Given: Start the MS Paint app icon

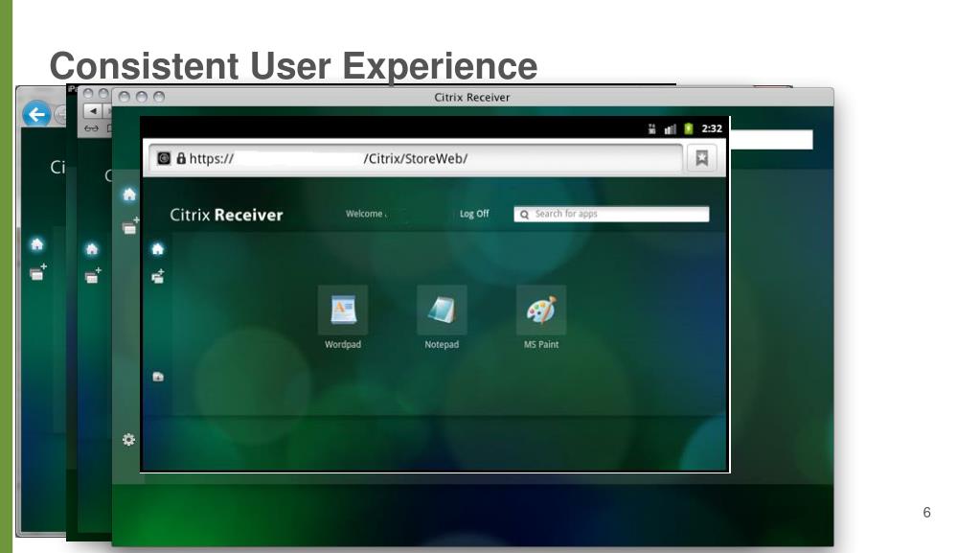Looking at the screenshot, I should [x=541, y=311].
